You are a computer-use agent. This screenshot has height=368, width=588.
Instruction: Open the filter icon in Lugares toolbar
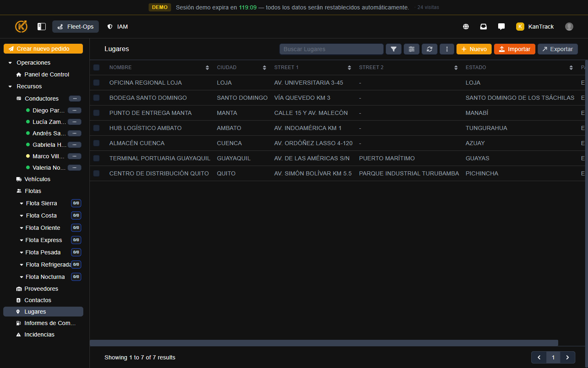point(393,49)
